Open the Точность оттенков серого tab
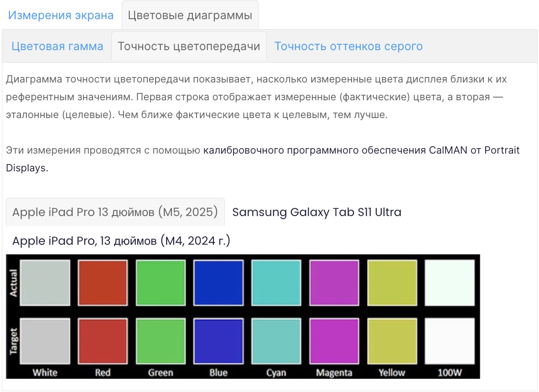 click(348, 46)
